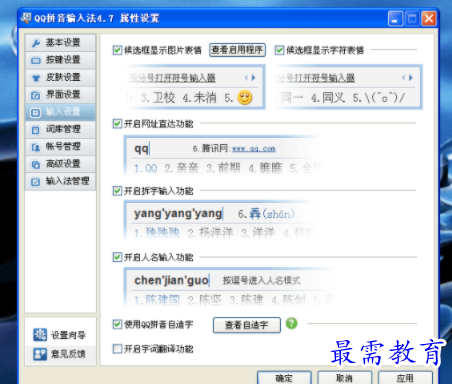
Task: Toggle 使用QQ拼音自造字 checkbox
Action: point(117,324)
